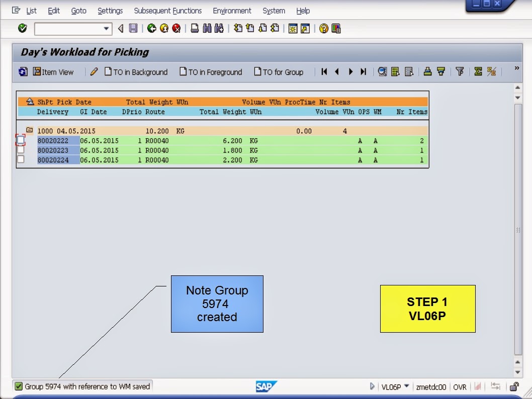532x399 pixels.
Task: Collapse the group 1000 folder node
Action: 29,130
